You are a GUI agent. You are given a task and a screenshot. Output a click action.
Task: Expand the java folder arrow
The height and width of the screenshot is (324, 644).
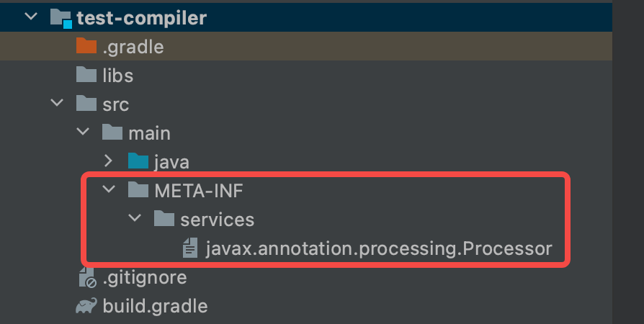pos(109,161)
